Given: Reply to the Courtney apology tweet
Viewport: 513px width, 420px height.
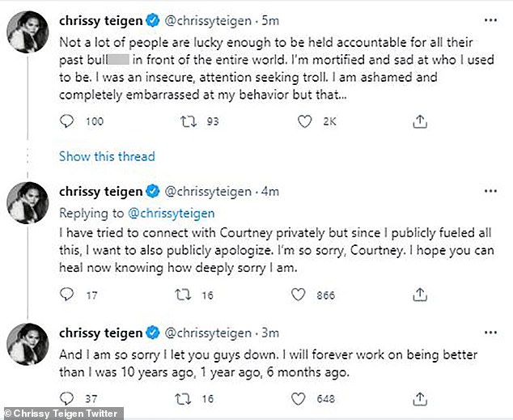Looking at the screenshot, I should click(68, 295).
